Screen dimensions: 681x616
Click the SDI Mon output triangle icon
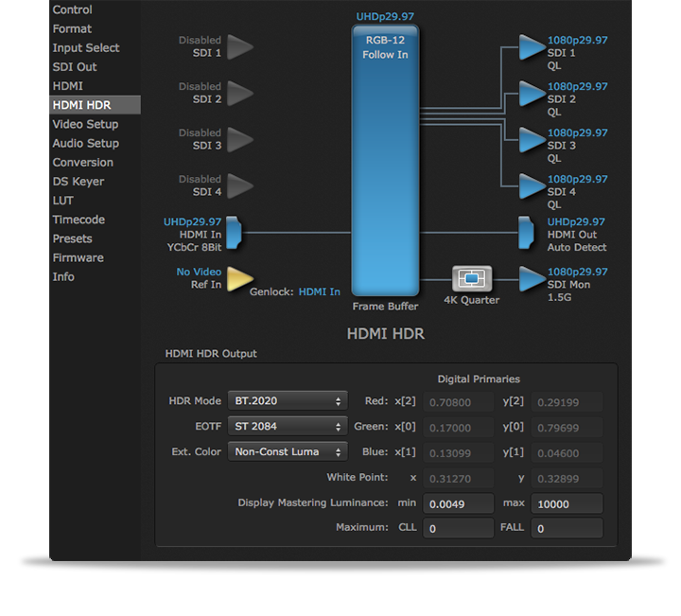click(532, 278)
